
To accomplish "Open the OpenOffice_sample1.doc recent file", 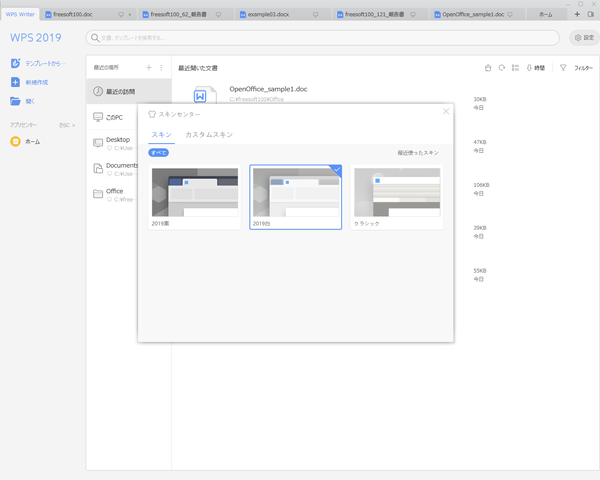I will tap(268, 89).
